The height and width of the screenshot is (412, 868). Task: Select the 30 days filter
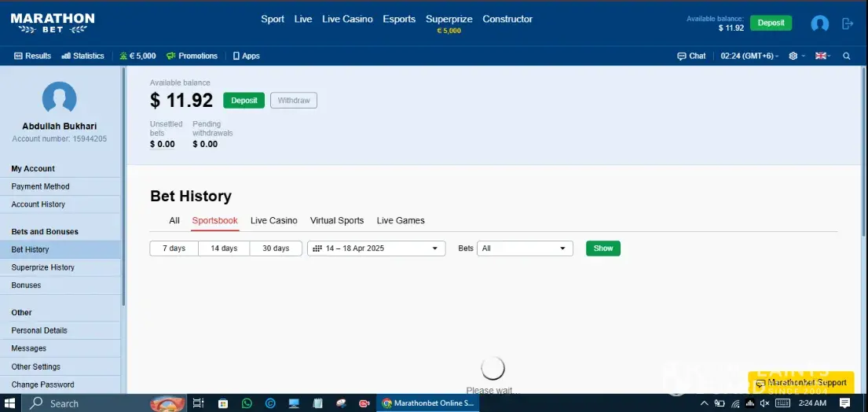coord(276,248)
